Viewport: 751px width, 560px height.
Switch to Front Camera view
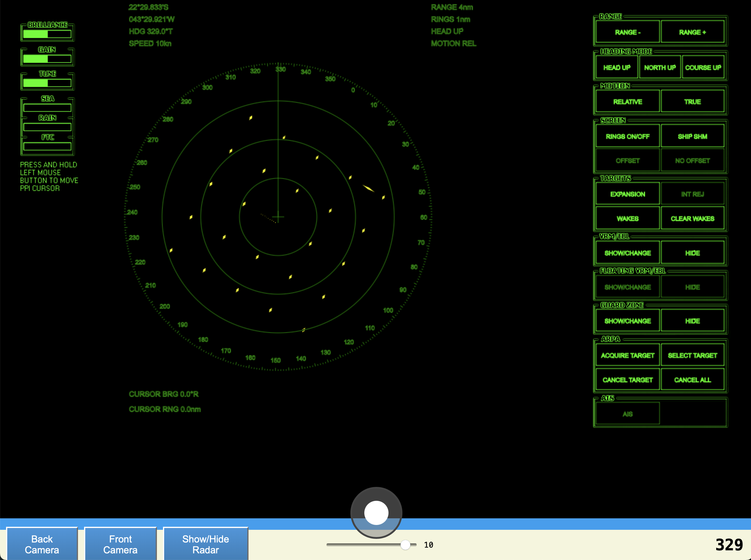(120, 544)
